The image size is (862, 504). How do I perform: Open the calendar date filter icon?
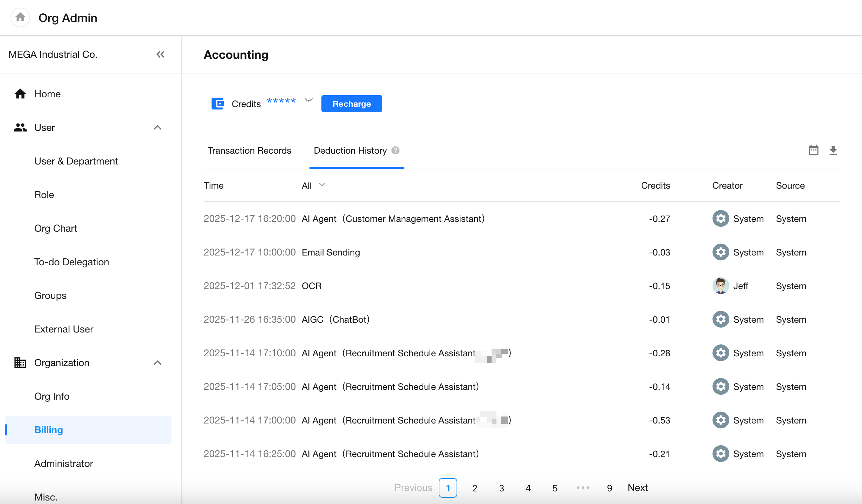[x=813, y=150]
